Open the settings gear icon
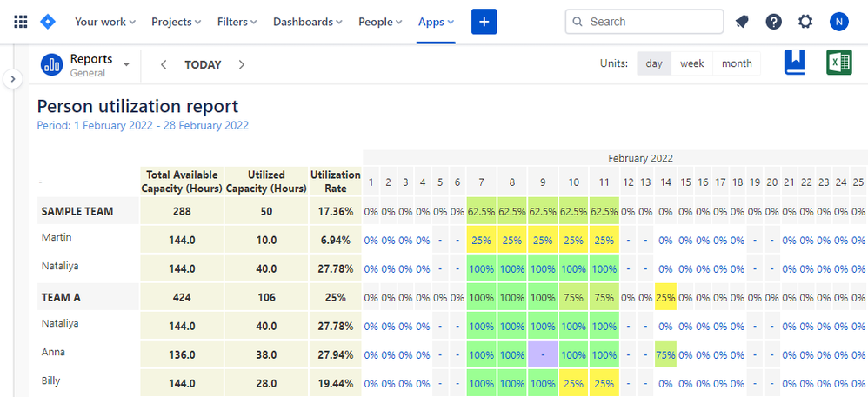The height and width of the screenshot is (397, 868). (805, 22)
